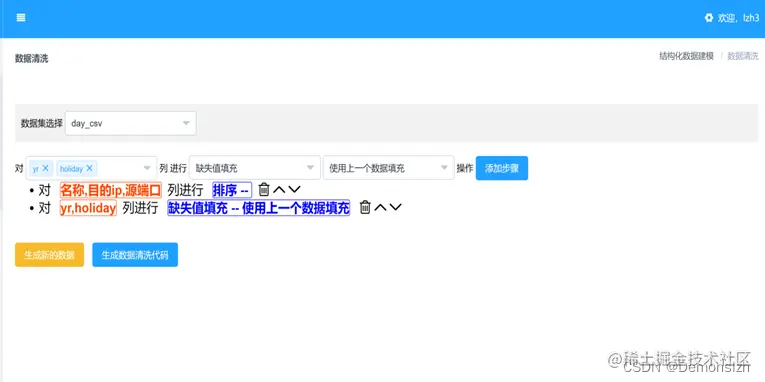Viewport: 765px width, 382px height.
Task: Toggle the hamburger menu icon
Action: [x=21, y=18]
